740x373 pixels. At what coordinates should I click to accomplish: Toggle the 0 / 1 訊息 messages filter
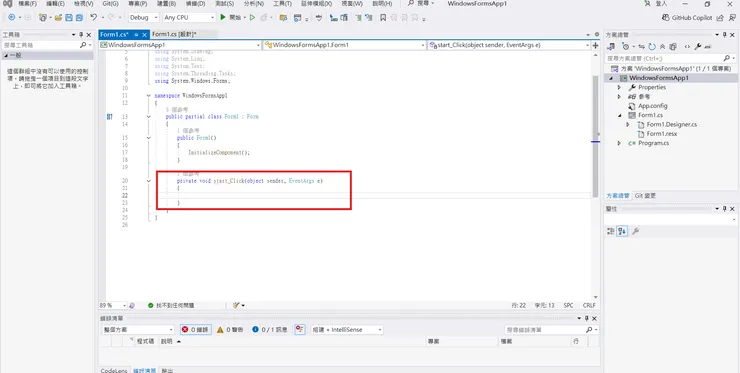tap(270, 330)
